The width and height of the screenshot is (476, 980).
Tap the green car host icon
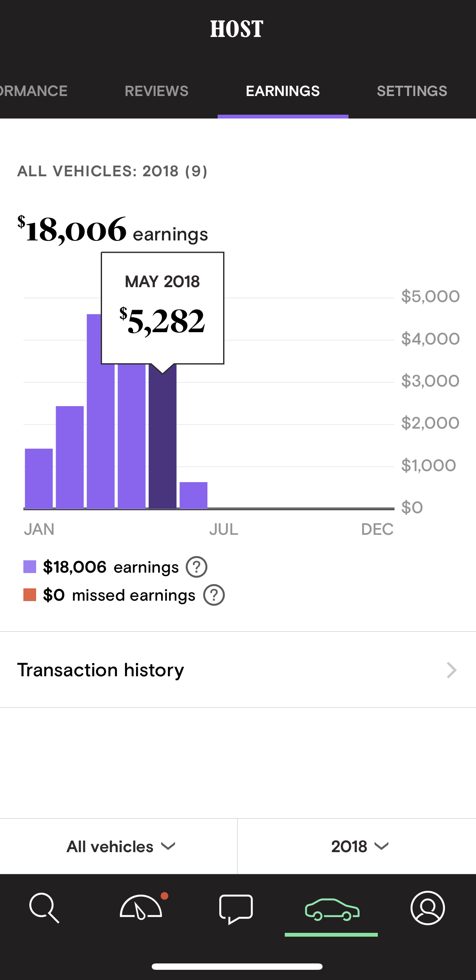[332, 909]
